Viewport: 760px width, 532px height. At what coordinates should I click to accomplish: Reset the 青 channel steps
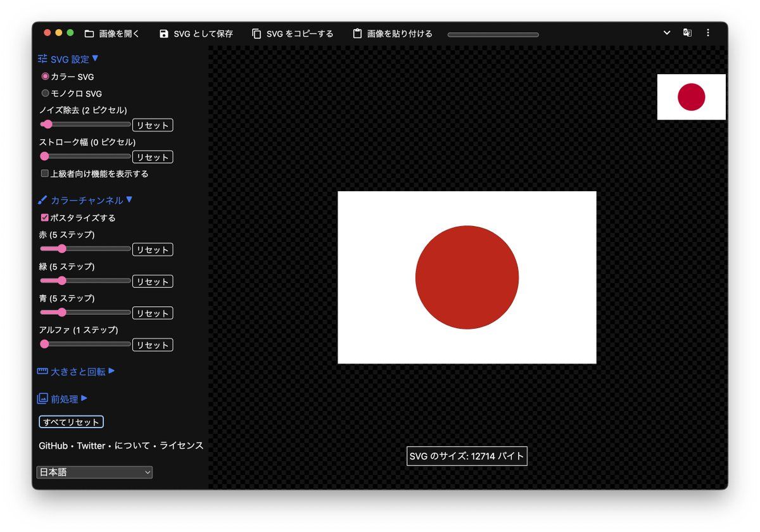[x=153, y=313]
